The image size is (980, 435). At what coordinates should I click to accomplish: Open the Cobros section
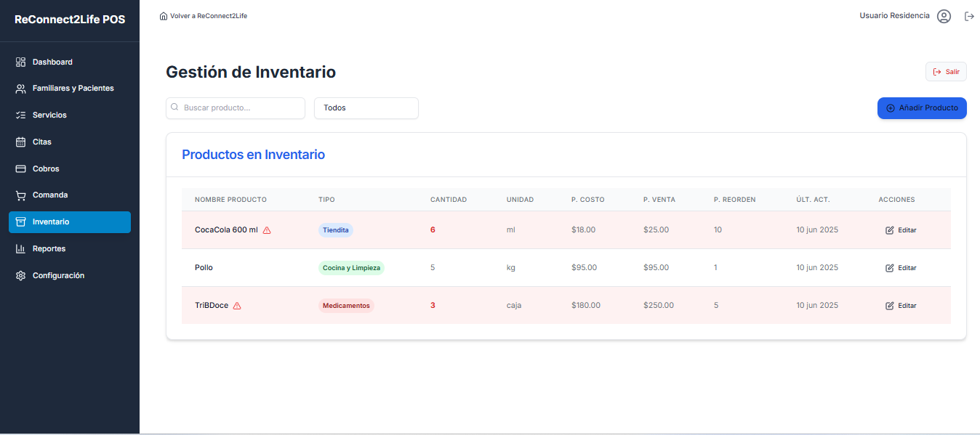70,168
